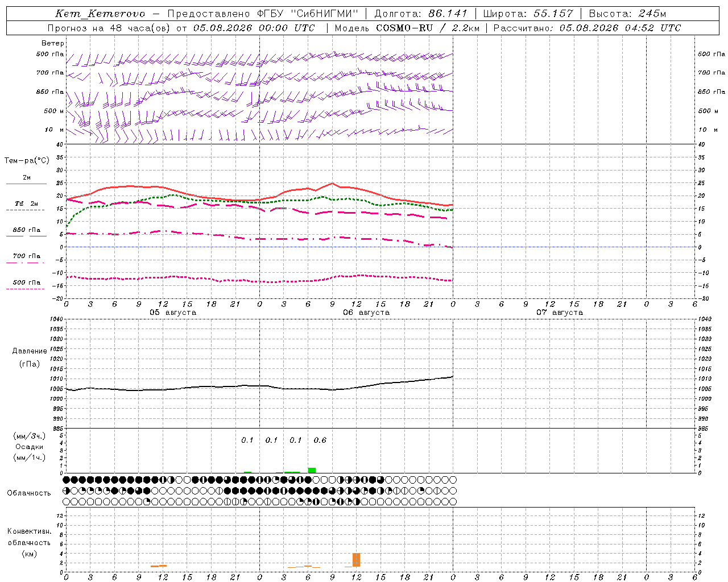This screenshot has width=728, height=582.
Task: Click the Kem_Kemerovo station title
Action: click(100, 14)
